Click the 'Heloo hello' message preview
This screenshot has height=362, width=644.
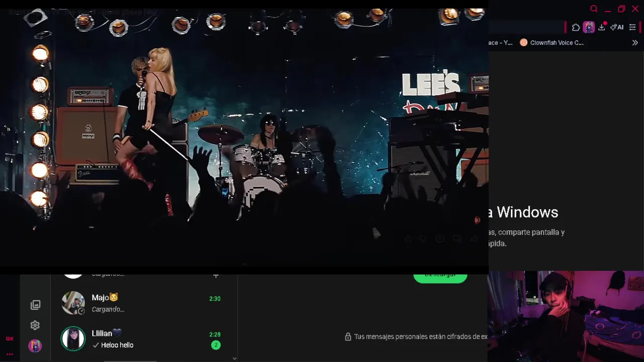(x=117, y=345)
